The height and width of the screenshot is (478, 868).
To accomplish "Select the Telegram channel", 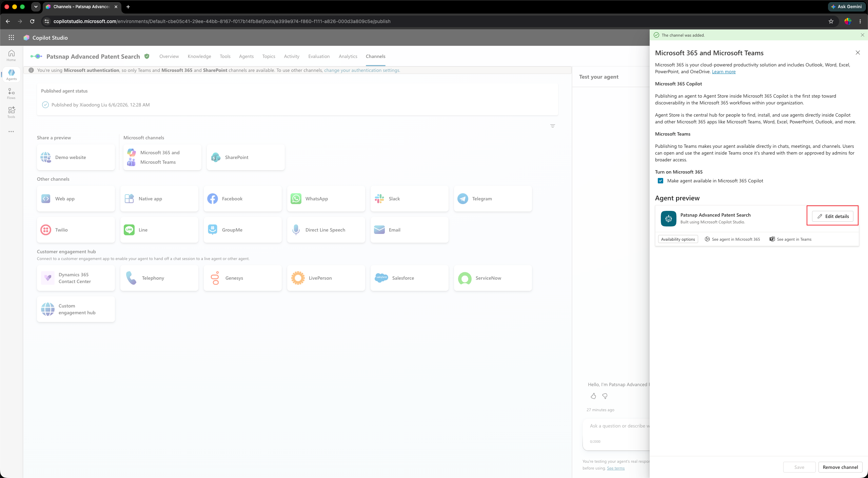I will [x=493, y=199].
